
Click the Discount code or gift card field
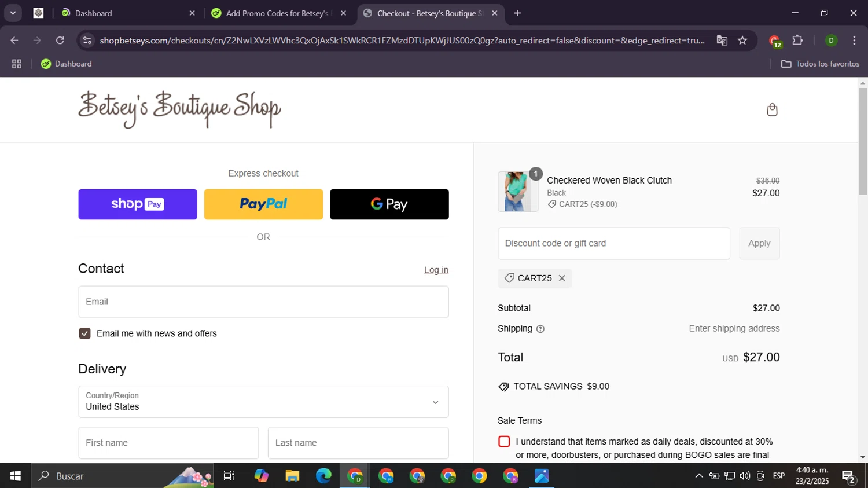614,244
